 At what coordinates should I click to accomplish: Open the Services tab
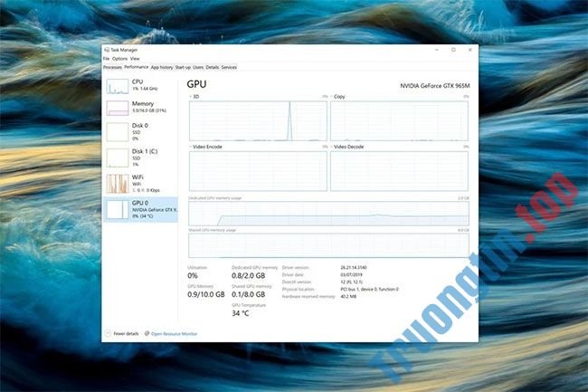229,68
